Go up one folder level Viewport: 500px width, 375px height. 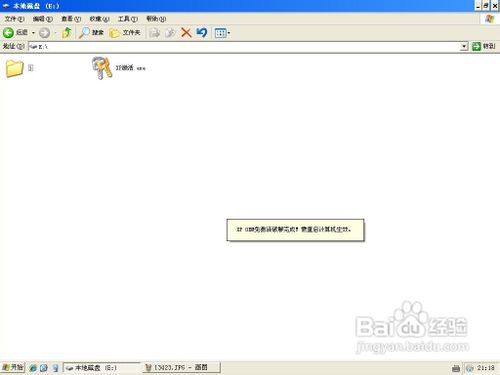67,33
